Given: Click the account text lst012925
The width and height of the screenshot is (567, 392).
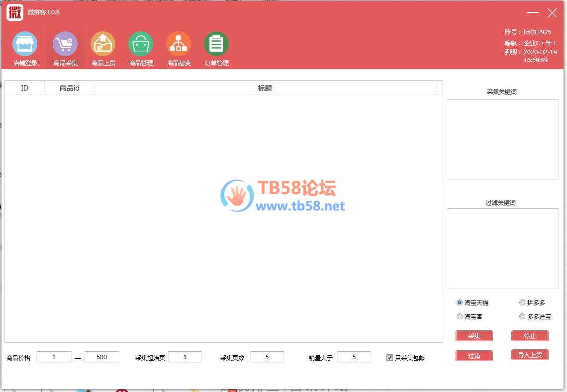Looking at the screenshot, I should (x=537, y=32).
